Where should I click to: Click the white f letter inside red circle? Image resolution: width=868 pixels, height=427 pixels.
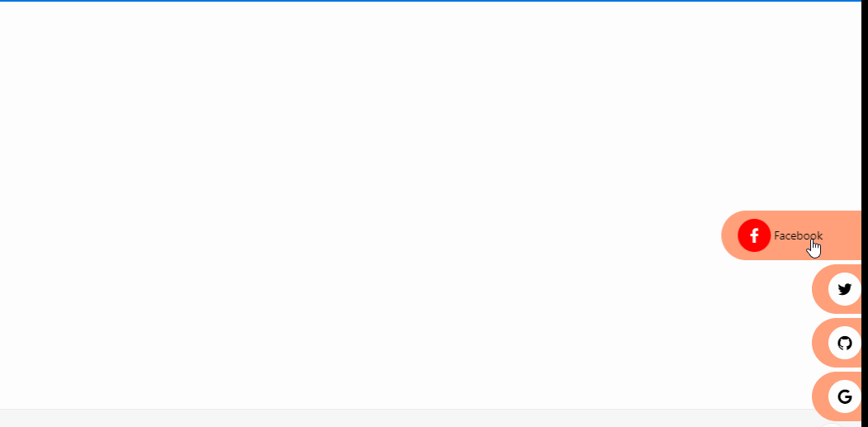[754, 235]
